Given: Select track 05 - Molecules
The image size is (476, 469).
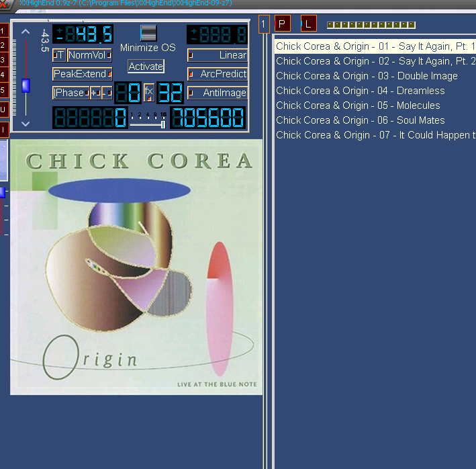Looking at the screenshot, I should [375, 105].
